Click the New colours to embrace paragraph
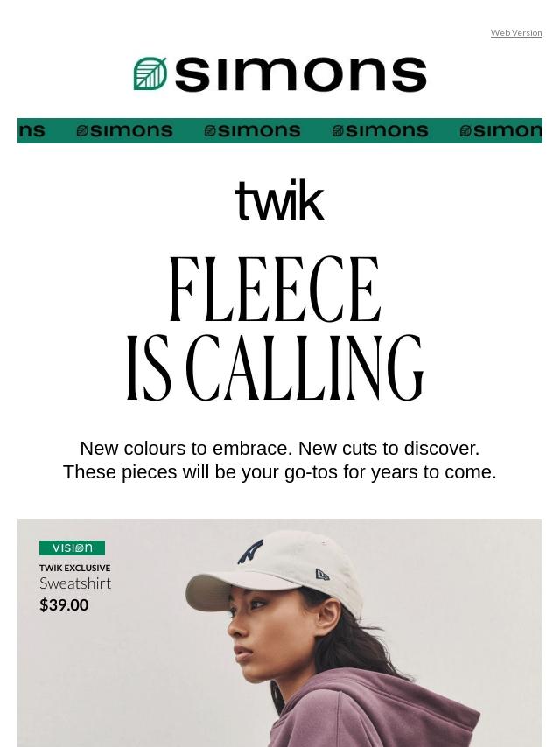Viewport: 560px width, 747px height. pyautogui.click(x=280, y=460)
